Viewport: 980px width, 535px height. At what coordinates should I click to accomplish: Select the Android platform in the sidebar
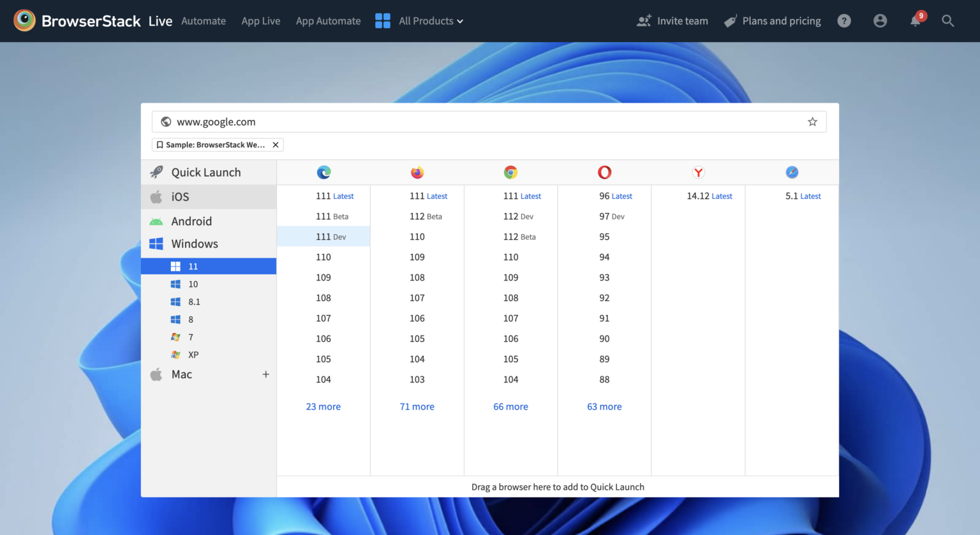191,221
